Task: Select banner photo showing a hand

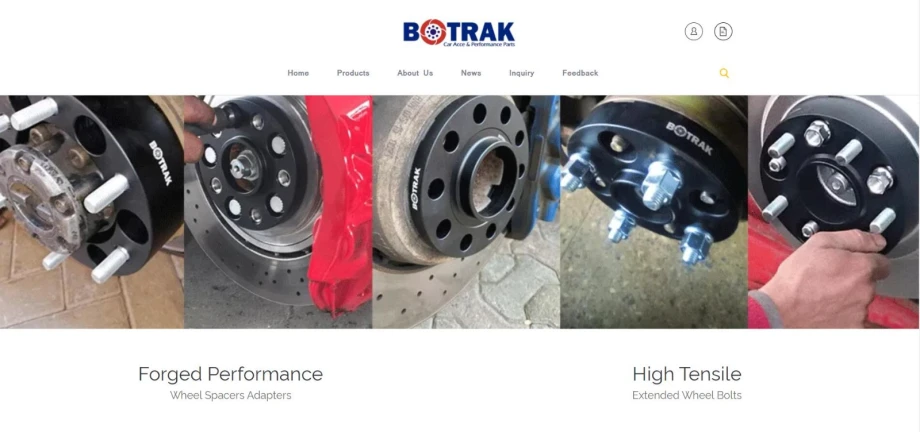Action: pyautogui.click(x=834, y=212)
